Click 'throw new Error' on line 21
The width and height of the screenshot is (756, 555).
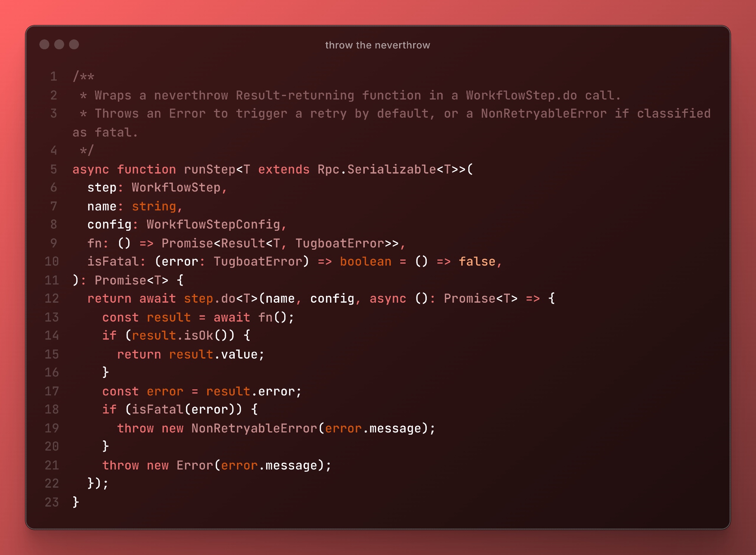(158, 465)
